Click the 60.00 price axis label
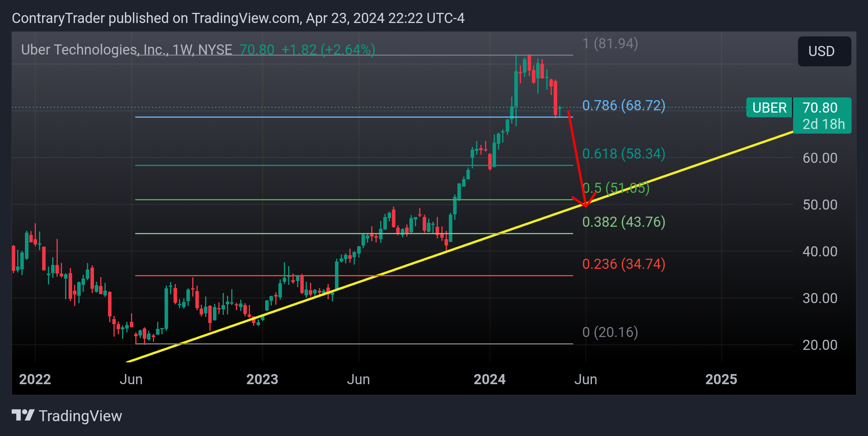 (x=820, y=158)
